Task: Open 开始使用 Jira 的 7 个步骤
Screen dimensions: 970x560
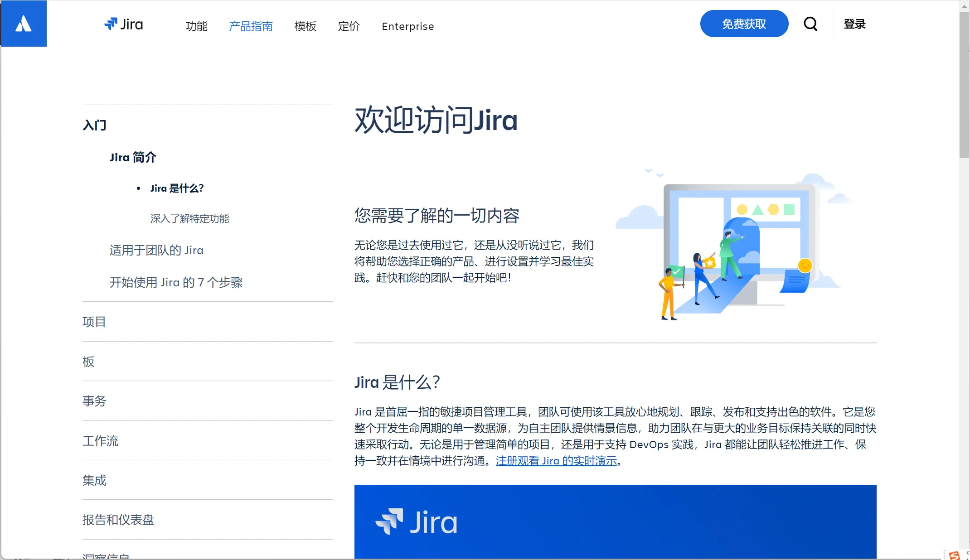Action: tap(176, 282)
